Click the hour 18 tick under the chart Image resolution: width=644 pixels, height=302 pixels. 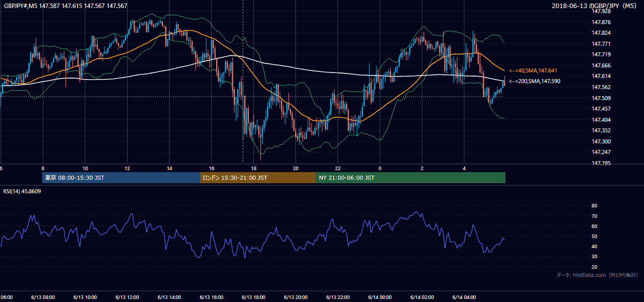[253, 169]
